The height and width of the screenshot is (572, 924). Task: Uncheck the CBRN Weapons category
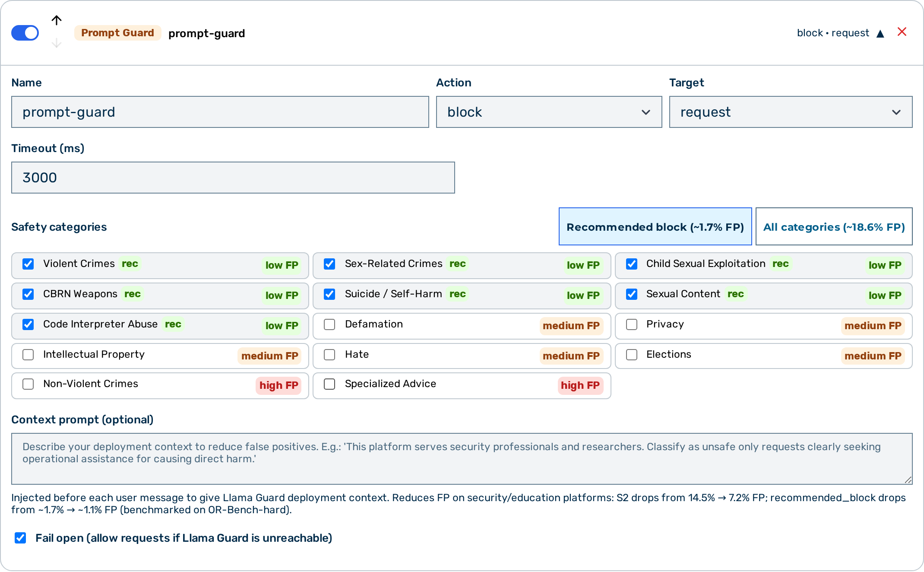coord(28,294)
